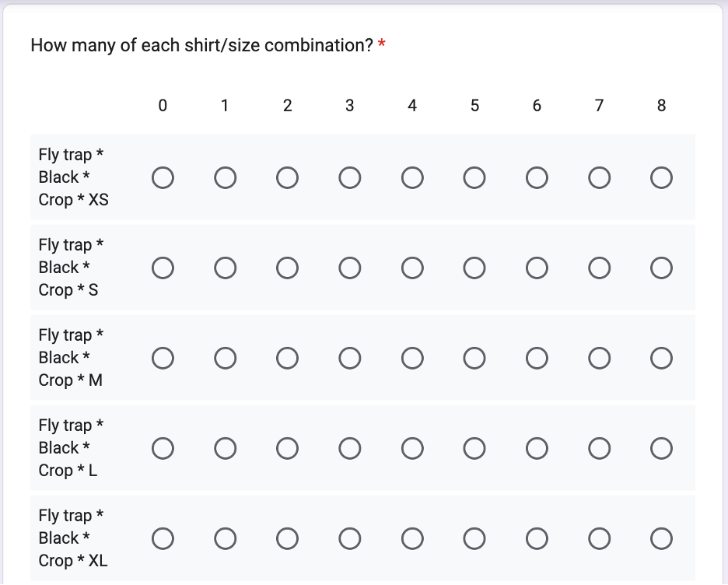The width and height of the screenshot is (728, 585).
Task: Select 1 for Fly trap Black Crop L
Action: tap(226, 449)
